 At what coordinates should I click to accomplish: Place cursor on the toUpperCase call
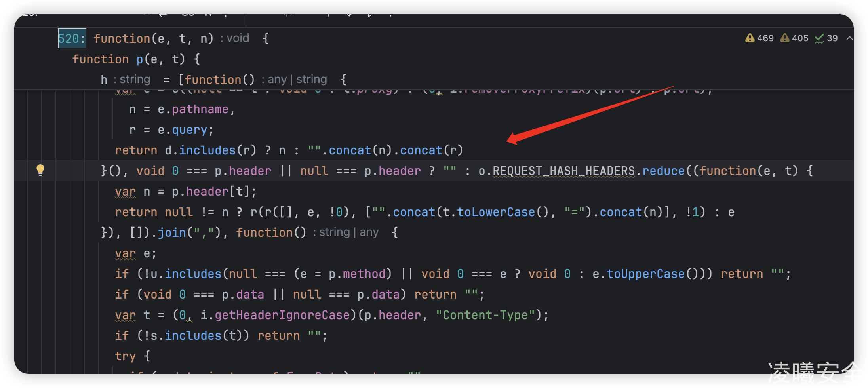coord(645,274)
